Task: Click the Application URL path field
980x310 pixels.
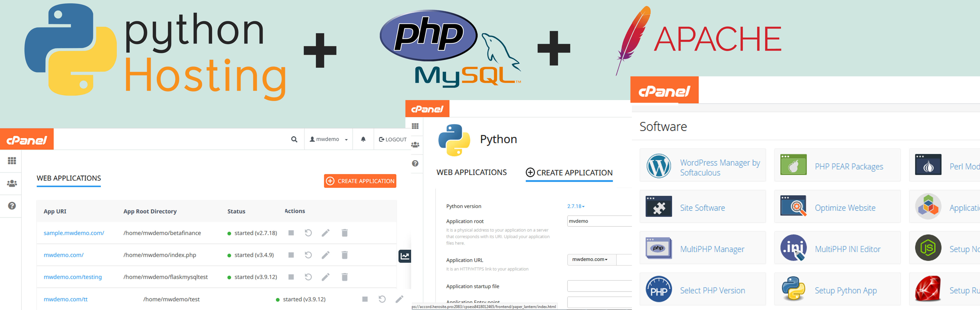Action: tap(624, 259)
